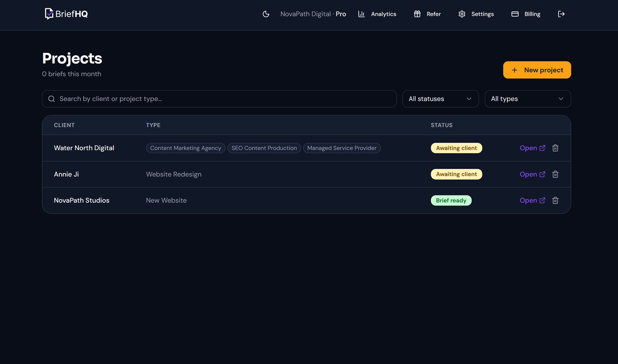Click the STATUS column header
This screenshot has height=364, width=618.
(442, 125)
